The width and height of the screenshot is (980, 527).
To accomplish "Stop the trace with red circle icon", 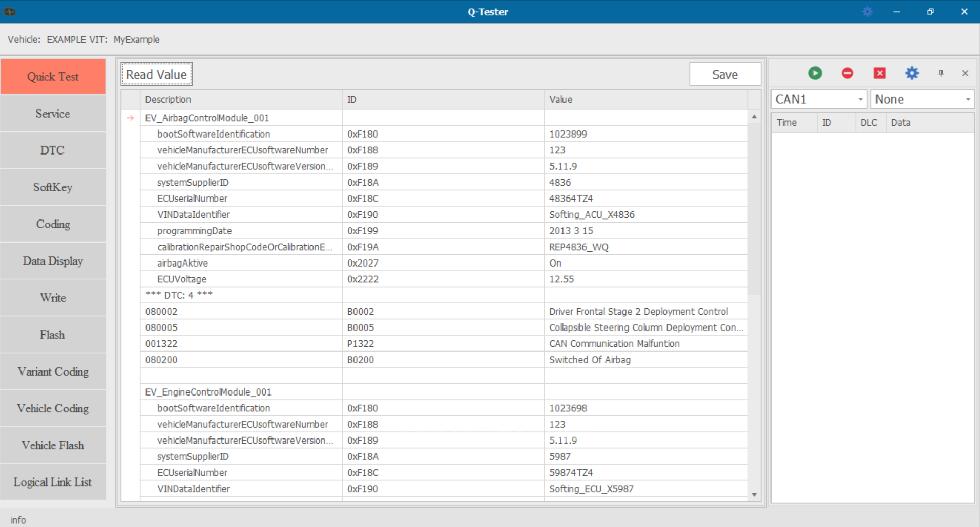I will [x=847, y=73].
